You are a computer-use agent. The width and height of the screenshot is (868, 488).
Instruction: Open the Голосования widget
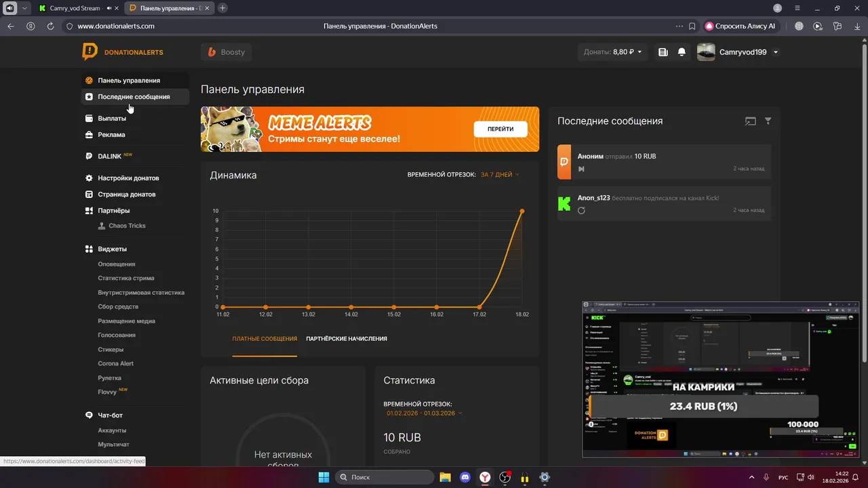tap(117, 335)
